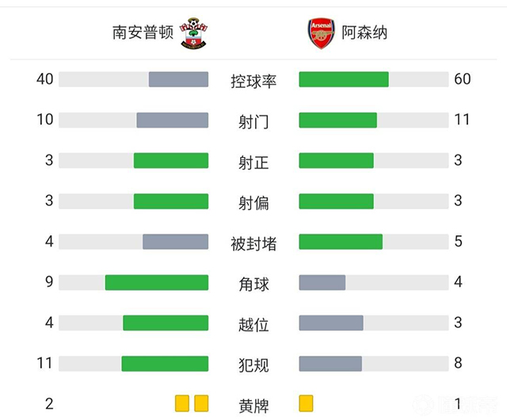Click Arsenal's green shots bar showing 11
Screen dimensions: 507x420
[x=337, y=120]
